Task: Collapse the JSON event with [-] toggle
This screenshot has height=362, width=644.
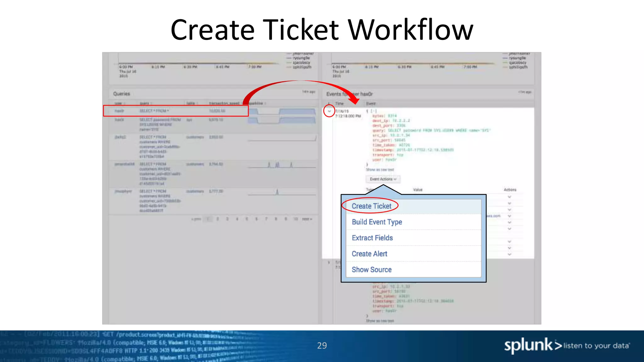Action: coord(373,111)
